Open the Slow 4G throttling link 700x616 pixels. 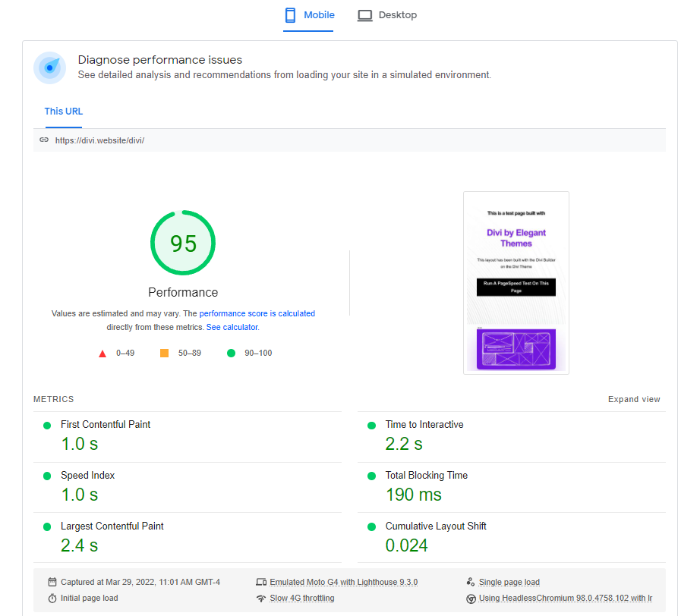(x=301, y=598)
